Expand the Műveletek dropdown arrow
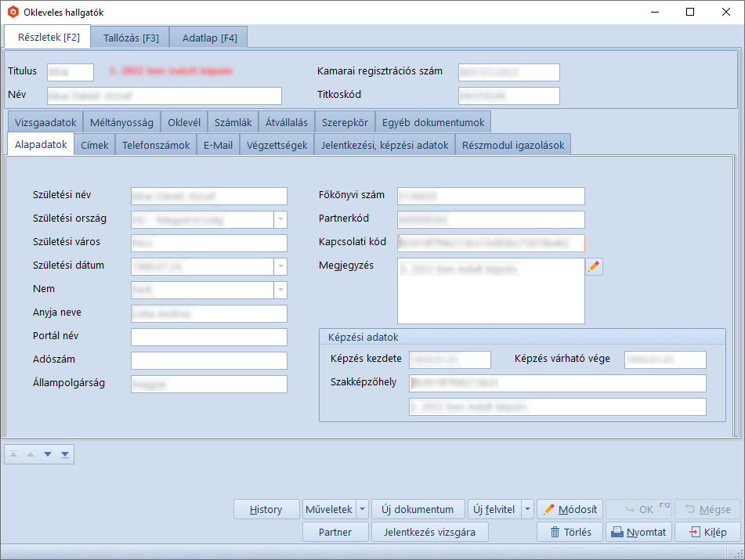The image size is (745, 560). click(x=362, y=509)
